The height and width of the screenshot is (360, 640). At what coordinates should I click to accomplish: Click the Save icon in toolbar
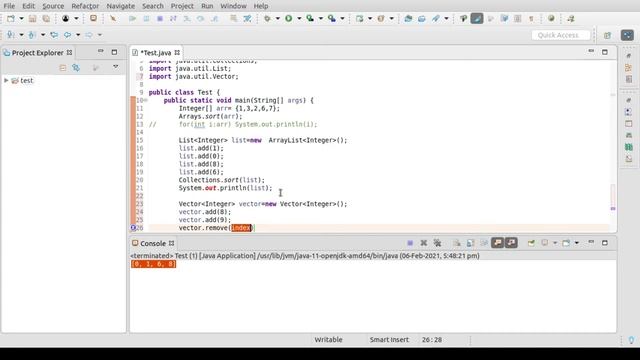(x=32, y=18)
